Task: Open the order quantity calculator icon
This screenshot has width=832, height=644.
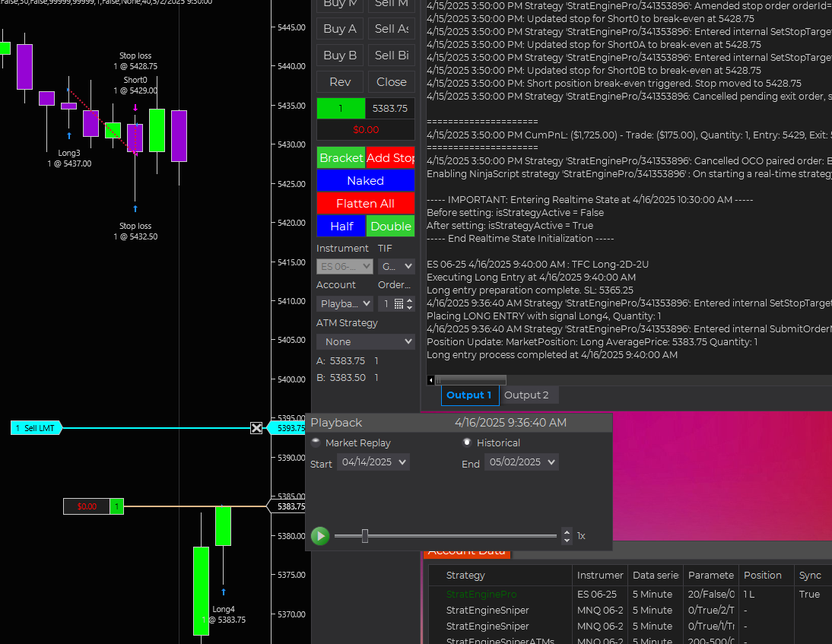Action: click(x=399, y=303)
